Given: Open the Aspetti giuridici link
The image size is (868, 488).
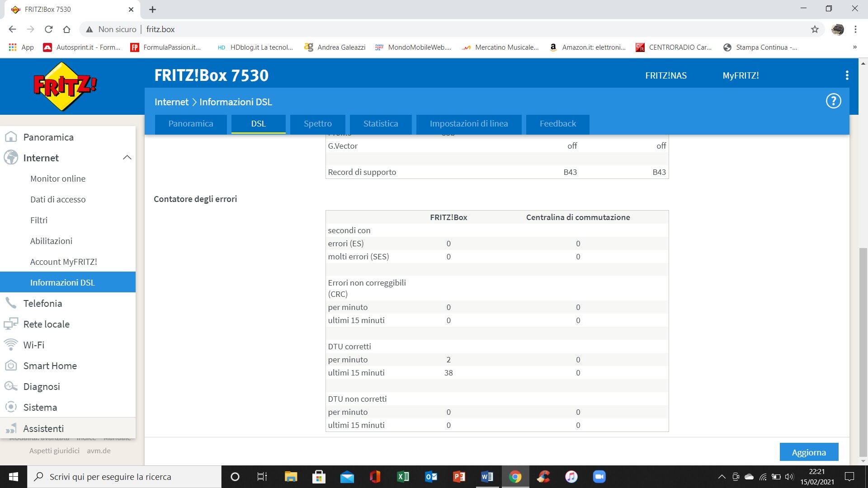Looking at the screenshot, I should coord(54,450).
